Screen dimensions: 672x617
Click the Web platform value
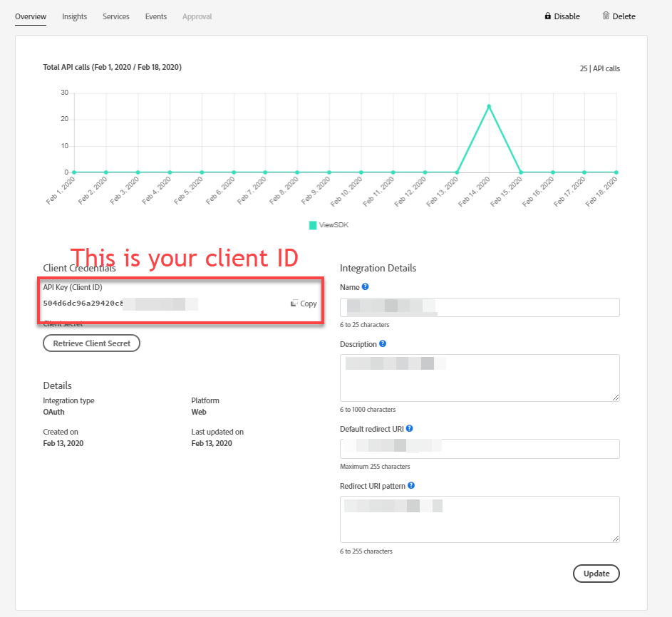[199, 412]
